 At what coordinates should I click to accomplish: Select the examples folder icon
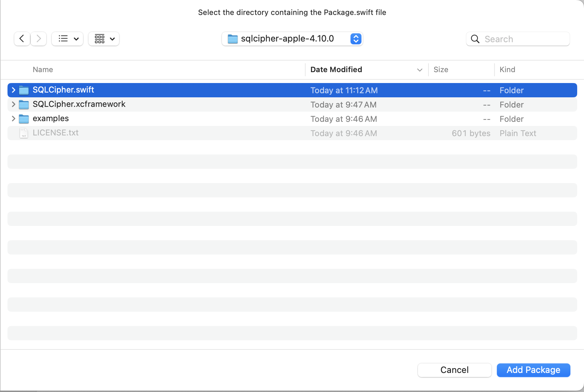point(24,119)
